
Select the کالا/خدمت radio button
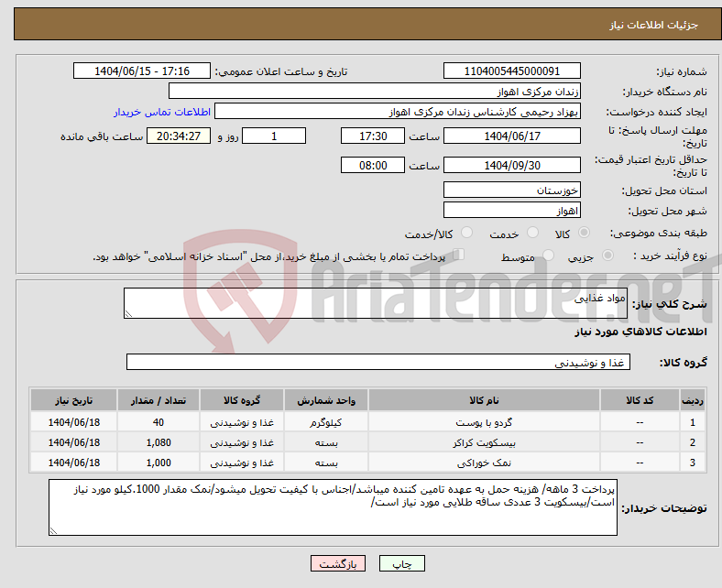[466, 233]
